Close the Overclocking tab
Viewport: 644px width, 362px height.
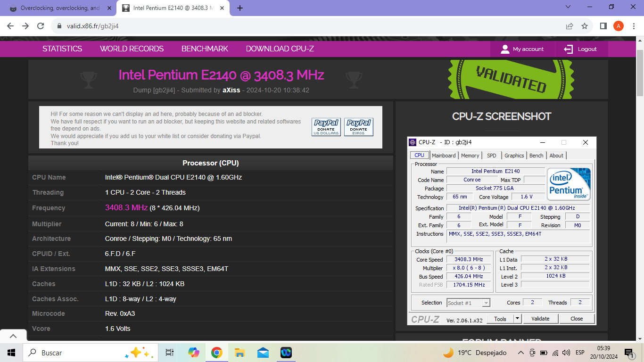pos(109,8)
